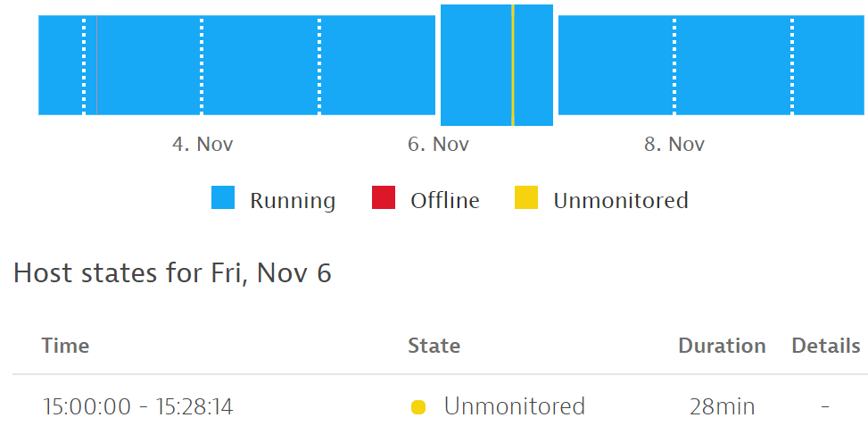Screen dimensions: 868x426
Task: Select the highlighted Nov 6 timeline block
Action: click(477, 65)
